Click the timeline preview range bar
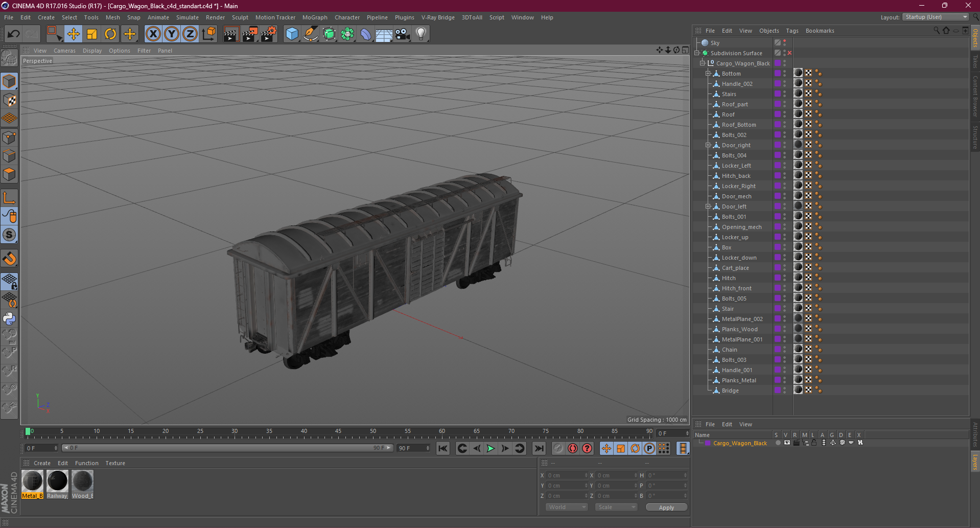 (x=227, y=448)
